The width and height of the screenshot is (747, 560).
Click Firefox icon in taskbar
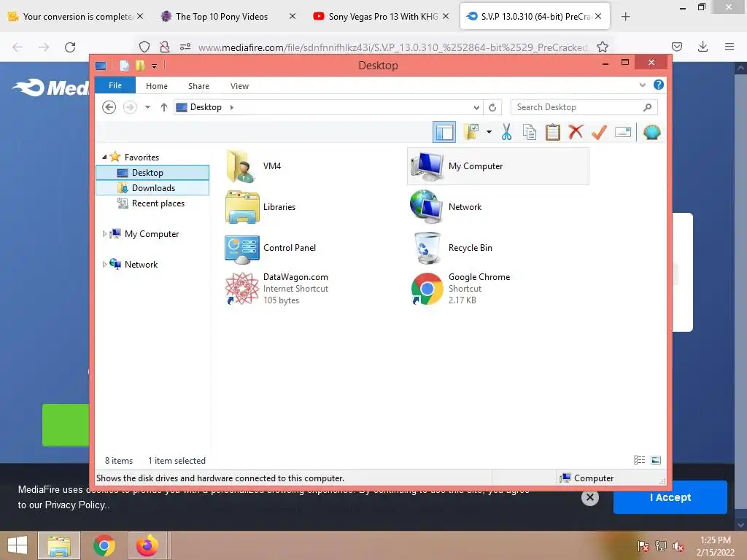pyautogui.click(x=147, y=545)
